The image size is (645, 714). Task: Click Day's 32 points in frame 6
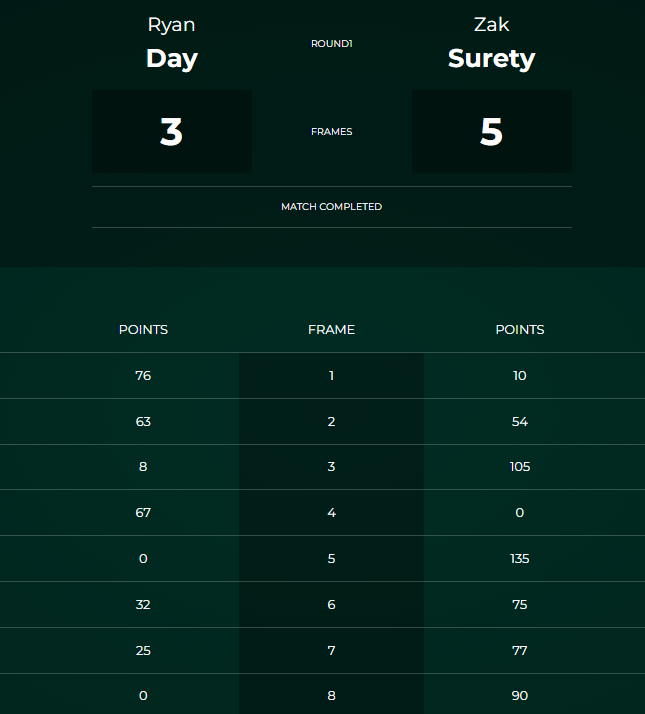click(143, 605)
